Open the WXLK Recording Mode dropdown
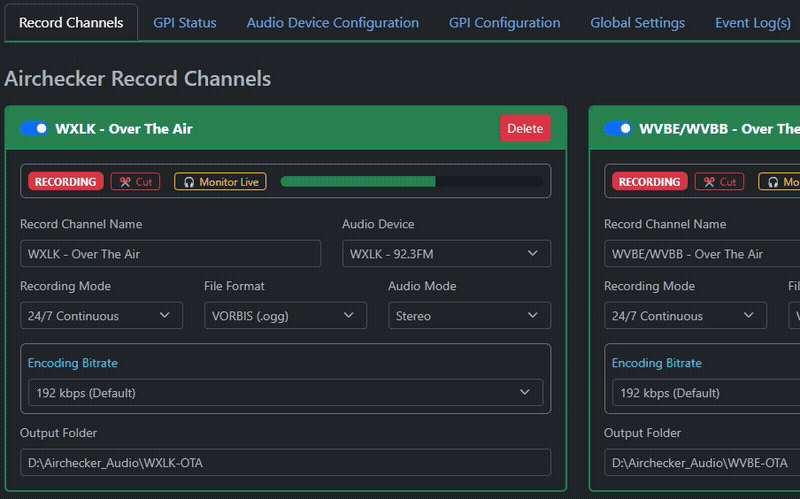Image resolution: width=800 pixels, height=499 pixels. (102, 315)
